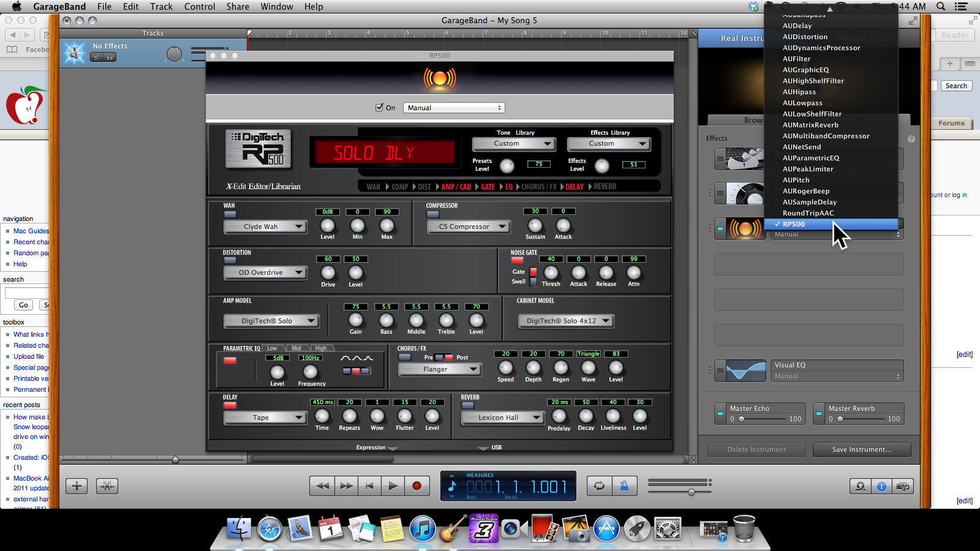Screen dimensions: 980x551
Task: Open the track editor scissors icon
Action: coord(107,486)
